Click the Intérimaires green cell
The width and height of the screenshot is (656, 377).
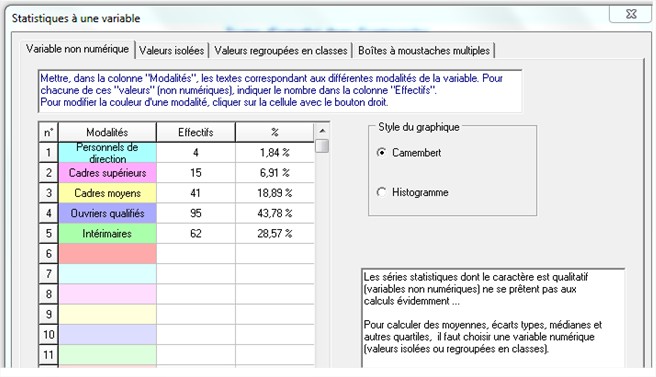tap(108, 233)
